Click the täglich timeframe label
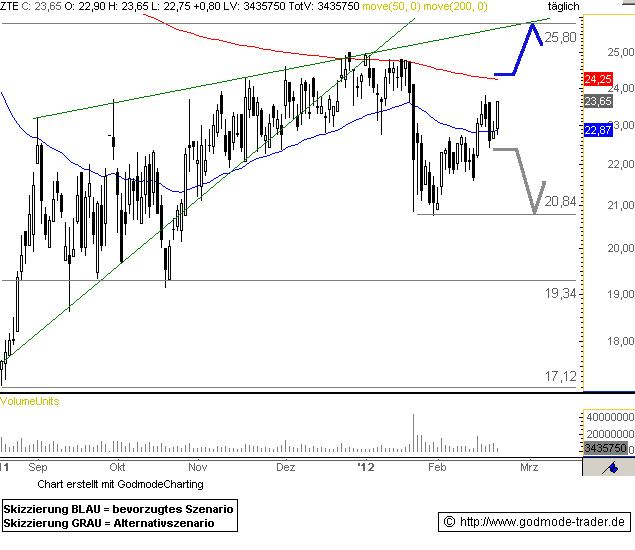Image resolution: width=635 pixels, height=550 pixels. click(x=563, y=6)
